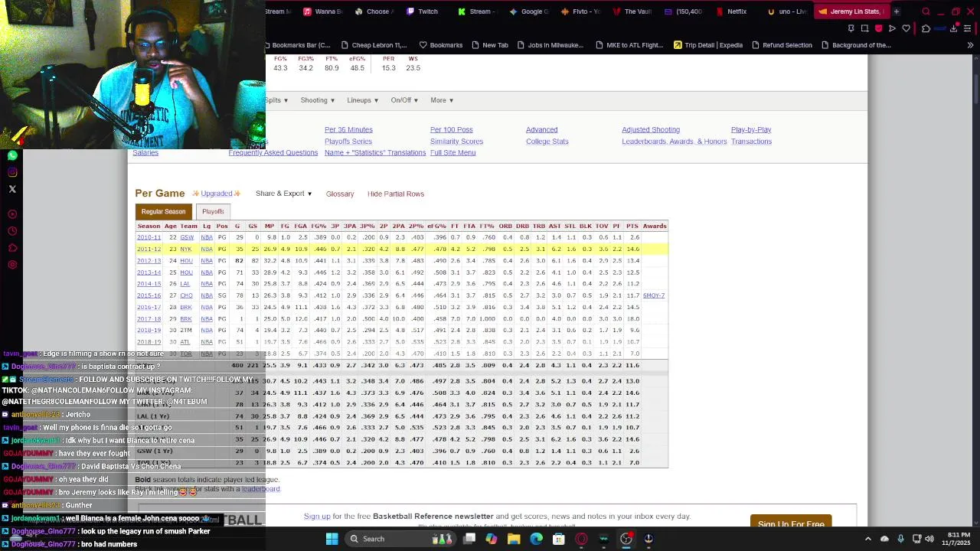
Task: Open extensions cube in browser toolbar
Action: tap(926, 28)
